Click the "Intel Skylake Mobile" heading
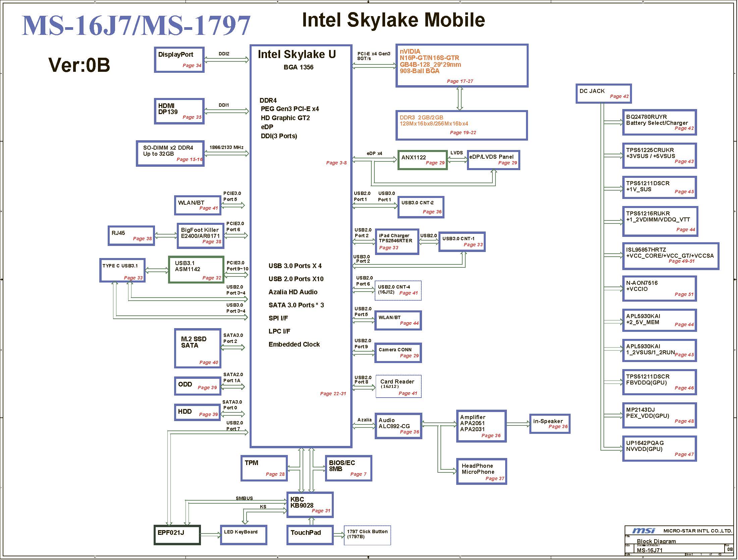 393,20
